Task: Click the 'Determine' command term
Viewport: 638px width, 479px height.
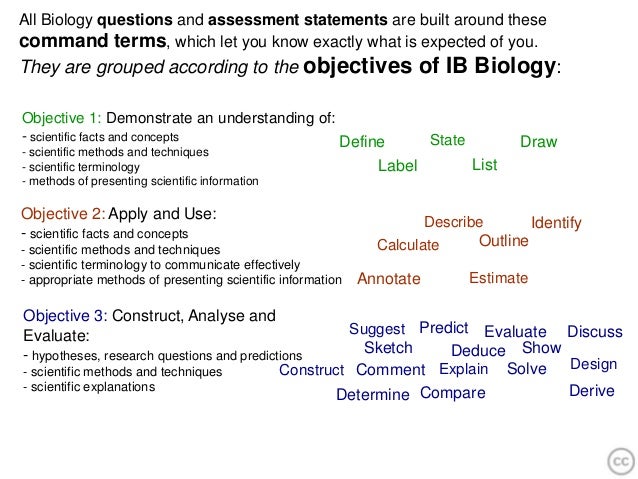Action: point(373,394)
